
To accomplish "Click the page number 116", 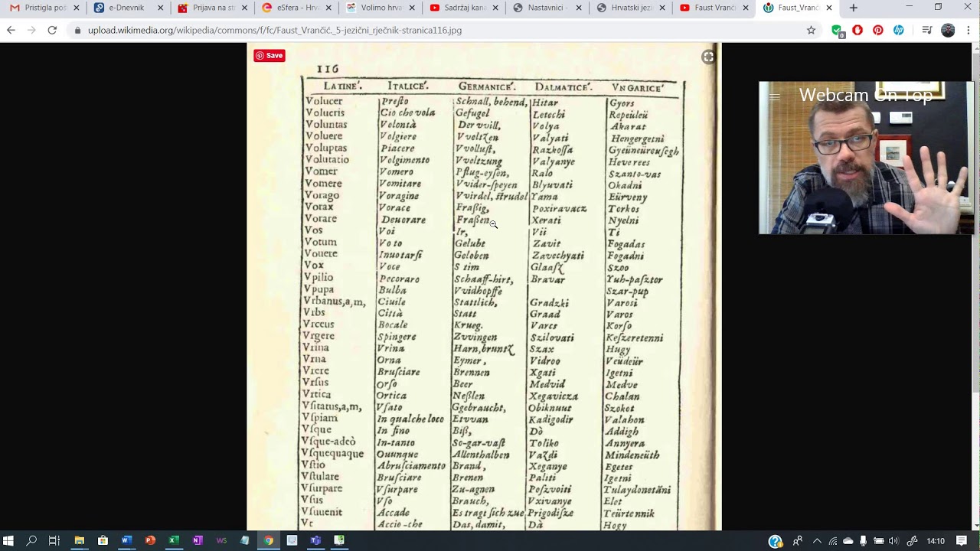I will coord(327,69).
